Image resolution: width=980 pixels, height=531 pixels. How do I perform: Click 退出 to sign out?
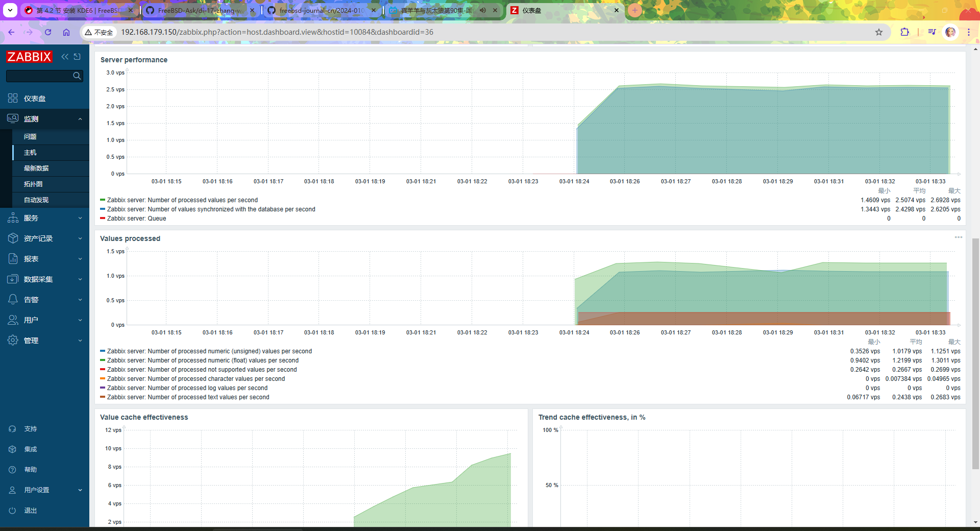pyautogui.click(x=30, y=511)
